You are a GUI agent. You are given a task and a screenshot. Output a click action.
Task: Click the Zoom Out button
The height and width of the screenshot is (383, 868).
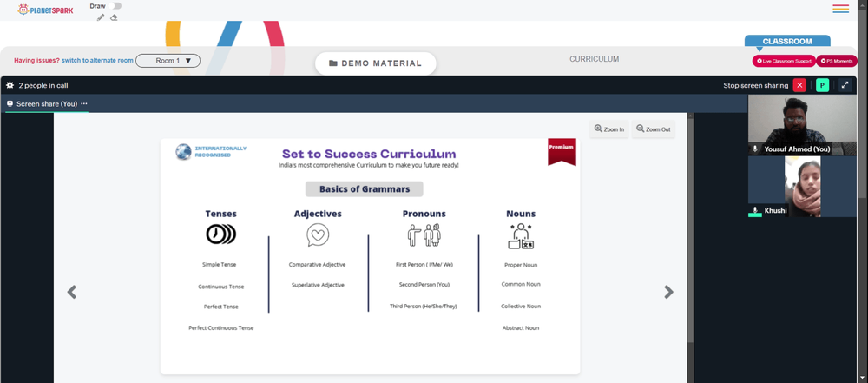(x=654, y=129)
